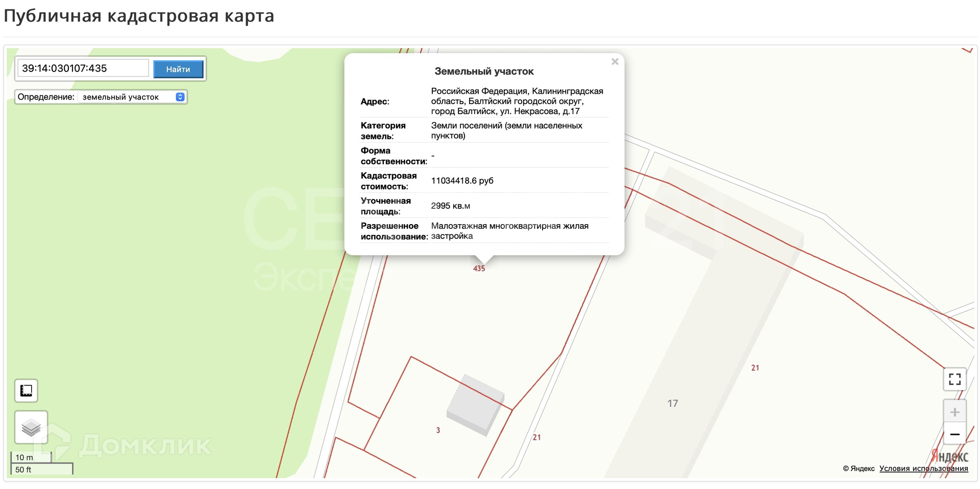The height and width of the screenshot is (489, 980).
Task: Open Условия использования link
Action: (923, 469)
